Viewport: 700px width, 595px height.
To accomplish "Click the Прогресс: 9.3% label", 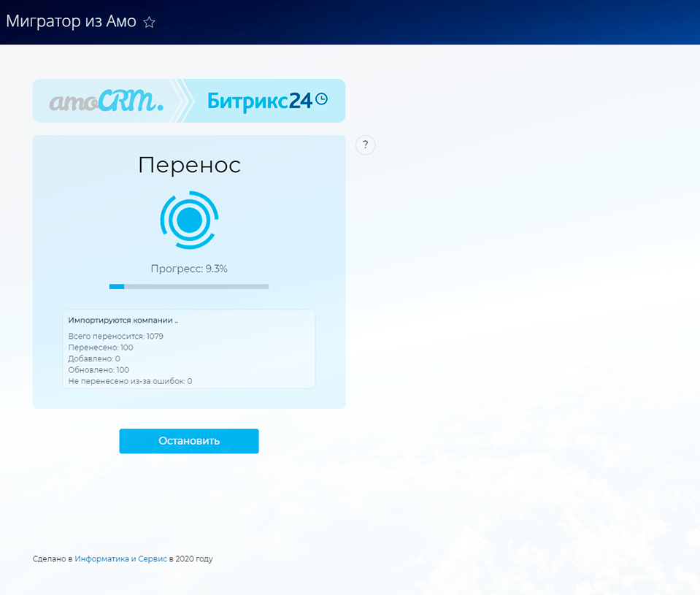I will tap(189, 269).
